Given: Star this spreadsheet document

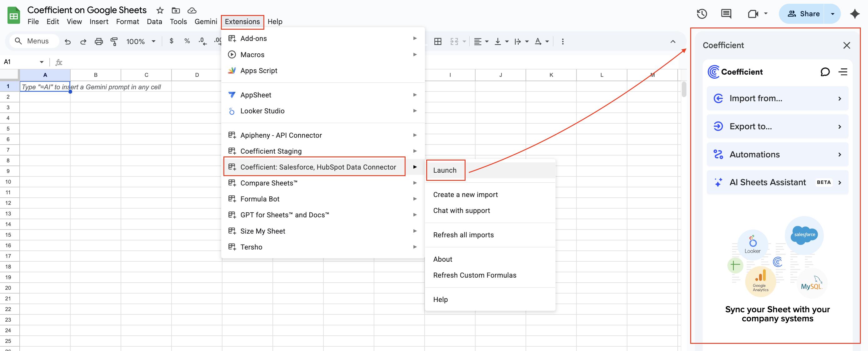Looking at the screenshot, I should point(160,10).
